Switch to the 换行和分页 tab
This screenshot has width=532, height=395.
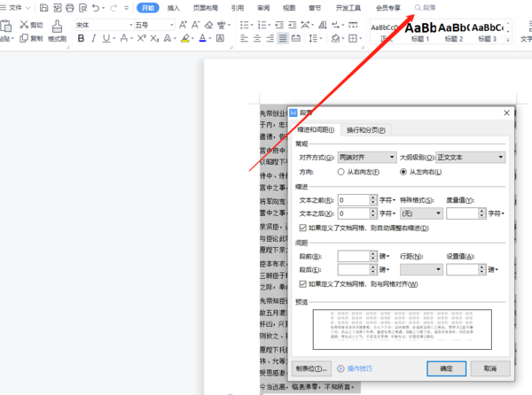(367, 130)
